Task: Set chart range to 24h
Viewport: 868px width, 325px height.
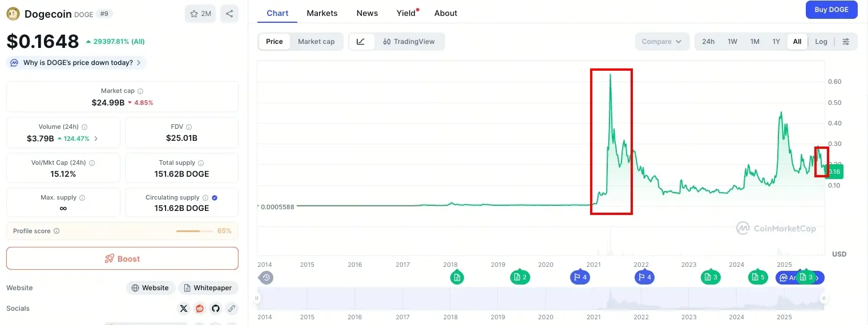Action: tap(708, 42)
